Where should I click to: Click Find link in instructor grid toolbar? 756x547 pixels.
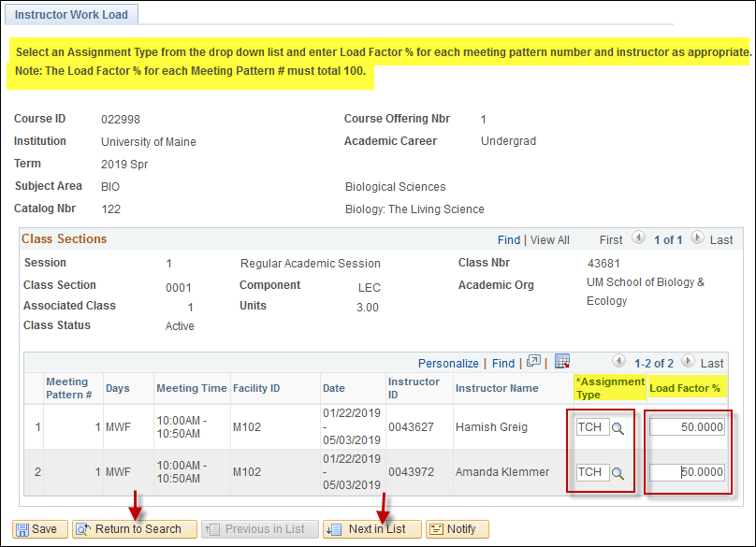502,364
